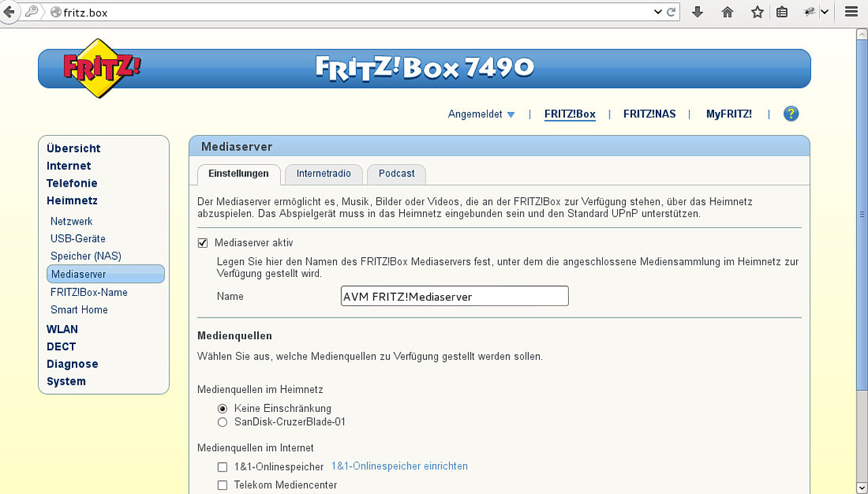Go to Speicher (NAS) submenu

(x=86, y=256)
